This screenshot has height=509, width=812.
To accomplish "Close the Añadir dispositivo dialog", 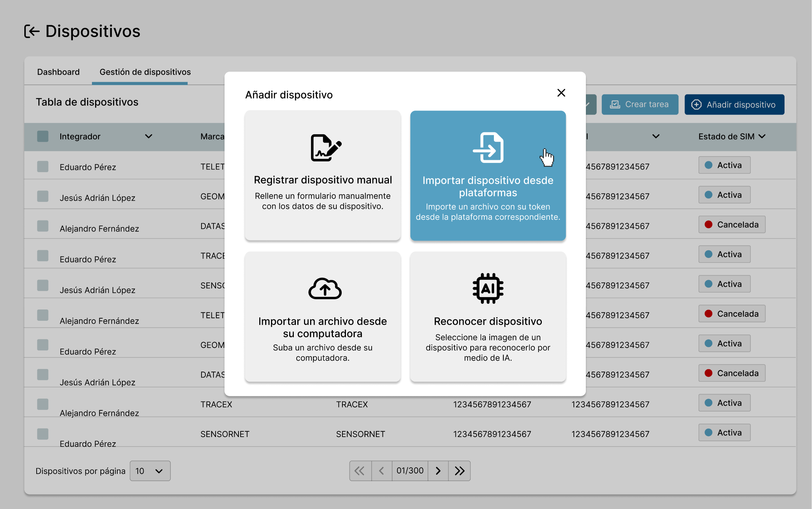I will tap(561, 93).
